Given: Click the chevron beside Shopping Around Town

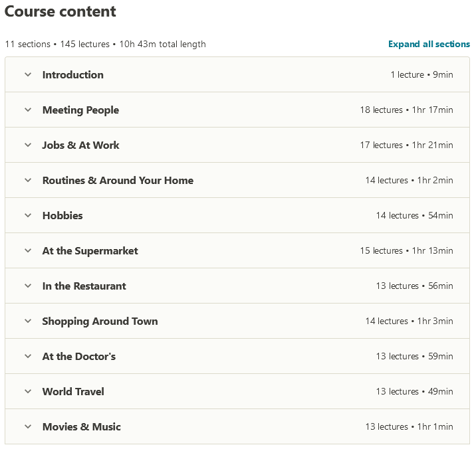Looking at the screenshot, I should coord(28,321).
